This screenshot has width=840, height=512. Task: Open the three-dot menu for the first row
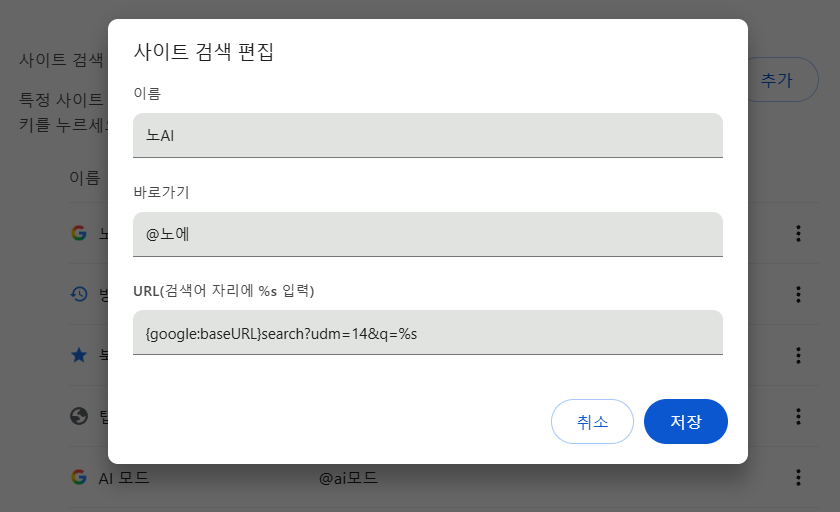[798, 233]
